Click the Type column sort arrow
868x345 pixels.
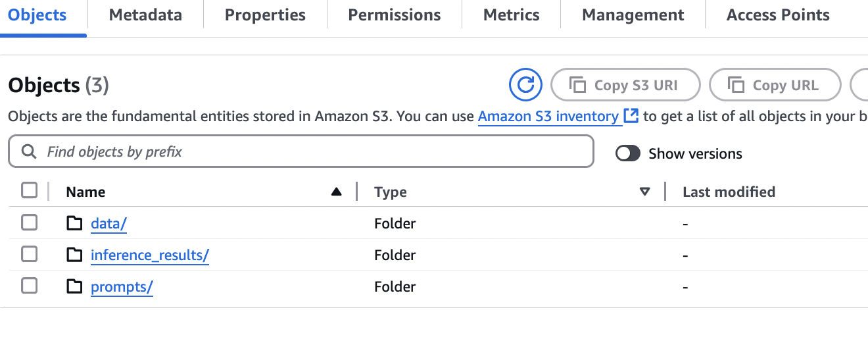(x=645, y=192)
